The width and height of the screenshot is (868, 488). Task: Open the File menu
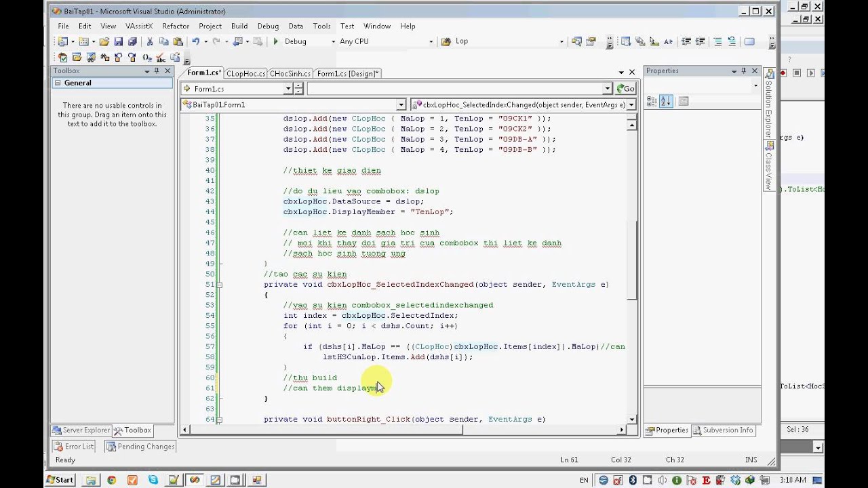[x=63, y=26]
